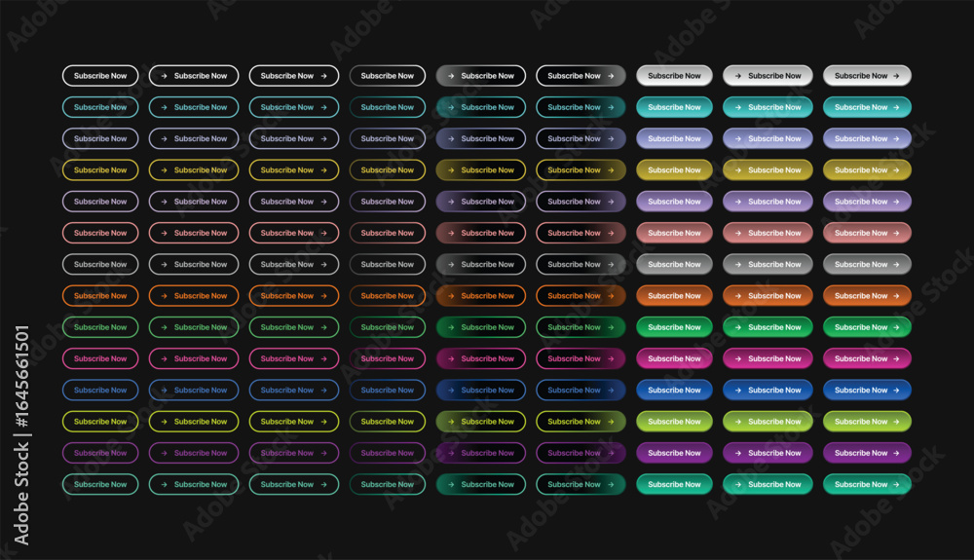Image resolution: width=974 pixels, height=560 pixels.
Task: Click solid lime-green Subscribe Now without arrow
Action: click(674, 422)
